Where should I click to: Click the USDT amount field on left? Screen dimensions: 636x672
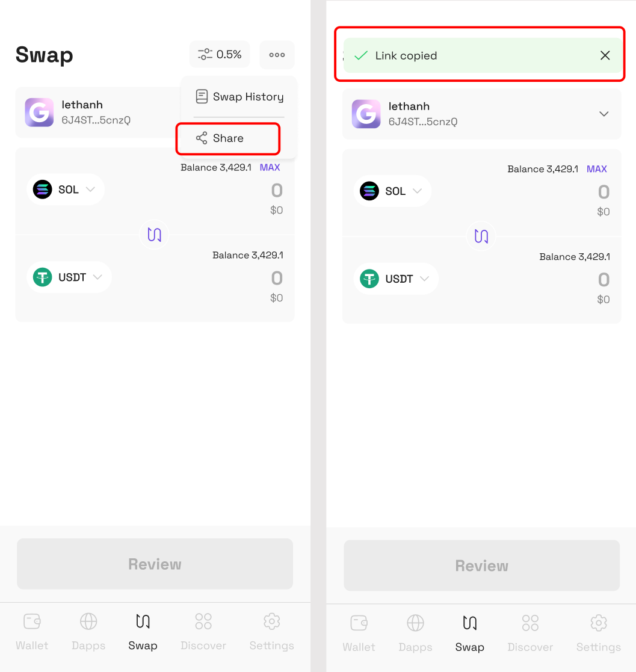coord(277,278)
